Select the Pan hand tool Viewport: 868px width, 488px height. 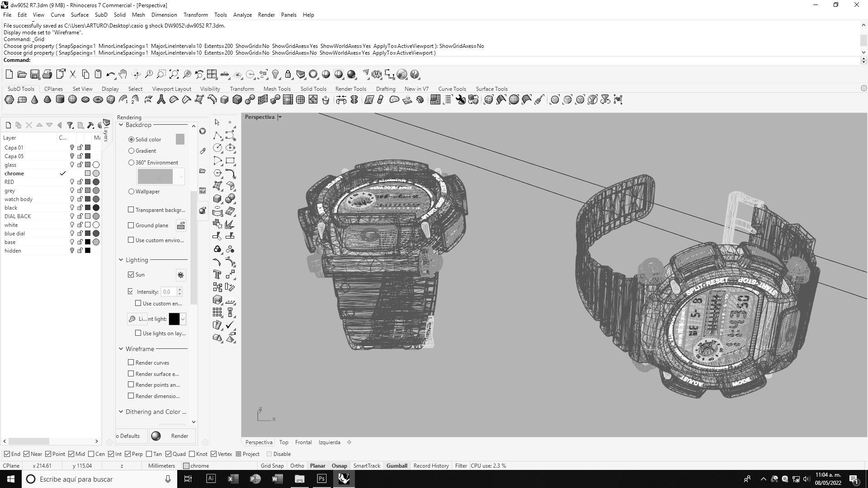click(123, 75)
